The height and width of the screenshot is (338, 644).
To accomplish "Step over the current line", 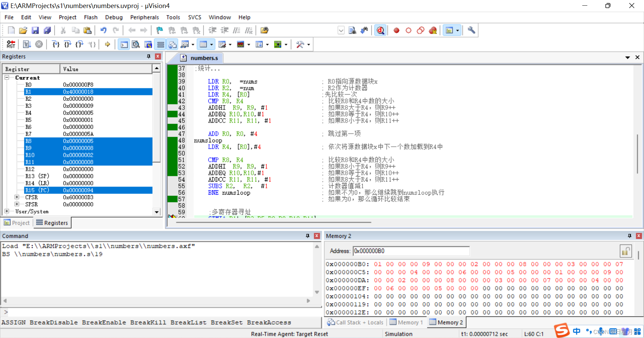I will (x=67, y=44).
